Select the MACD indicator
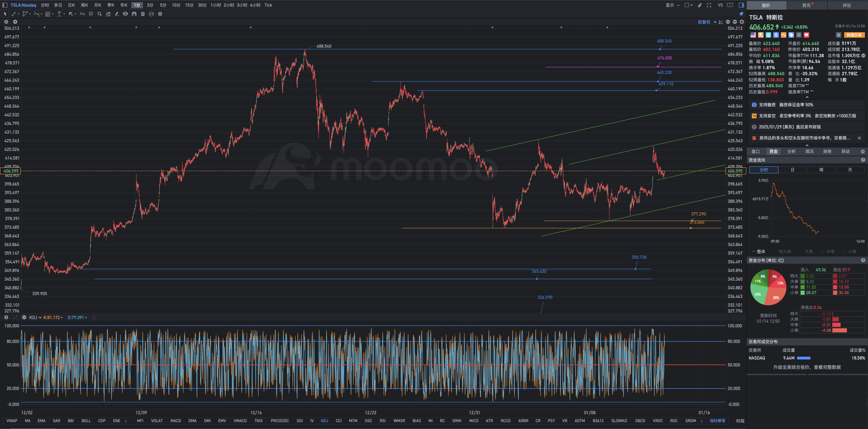 (x=175, y=421)
